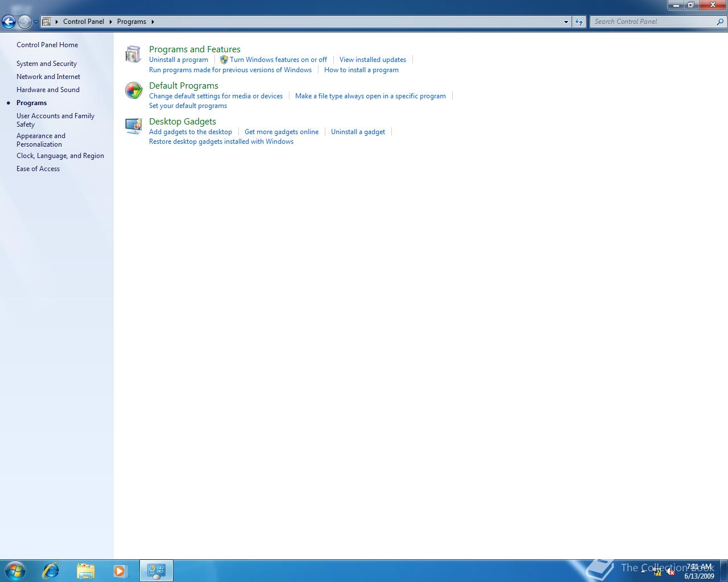Viewport: 728px width, 582px height.
Task: Open System and Security category
Action: pos(47,64)
